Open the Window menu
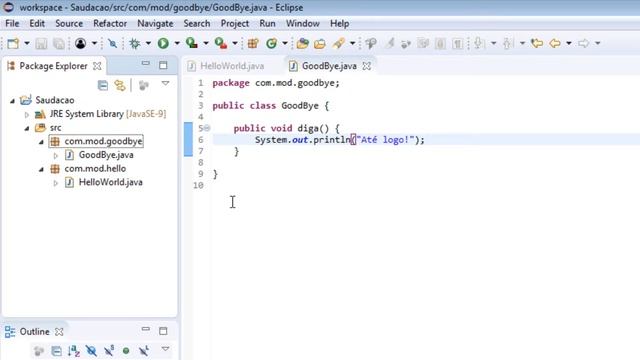 tap(303, 24)
